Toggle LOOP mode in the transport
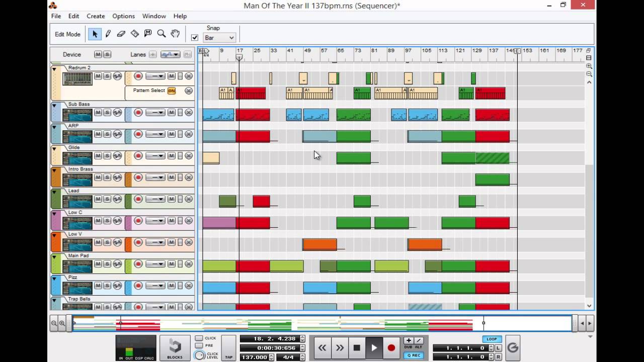 point(492,339)
